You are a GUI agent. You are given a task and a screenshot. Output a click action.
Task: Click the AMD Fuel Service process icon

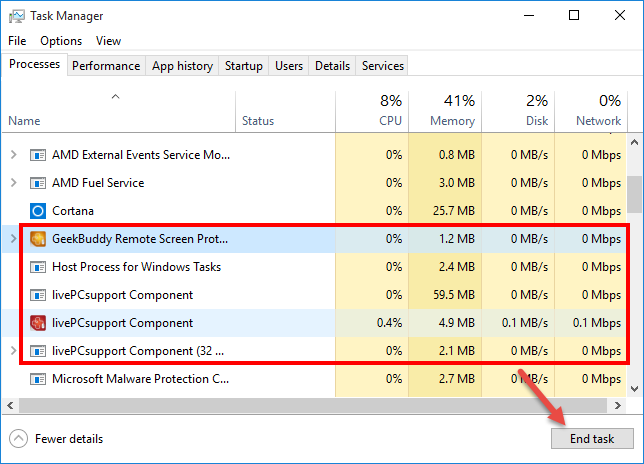coord(38,183)
